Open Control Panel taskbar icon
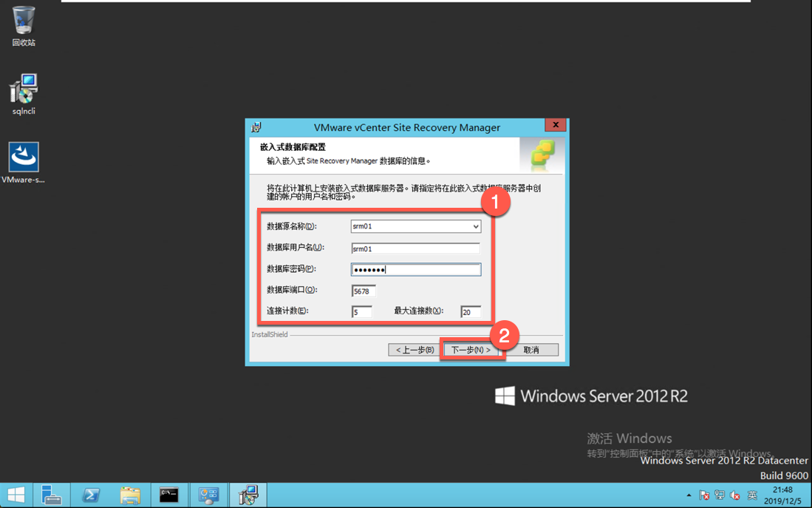812x508 pixels. coord(208,495)
